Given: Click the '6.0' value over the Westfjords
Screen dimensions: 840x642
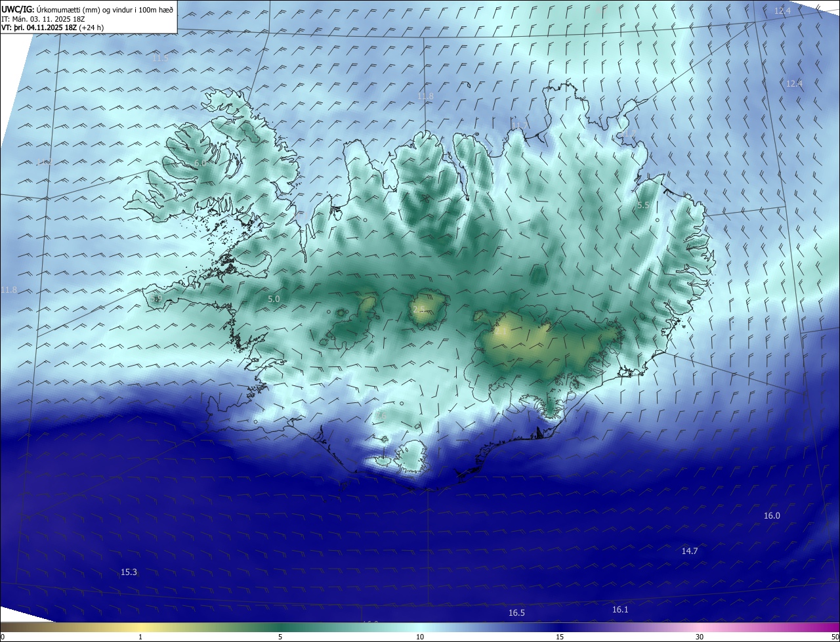Looking at the screenshot, I should pyautogui.click(x=200, y=163).
